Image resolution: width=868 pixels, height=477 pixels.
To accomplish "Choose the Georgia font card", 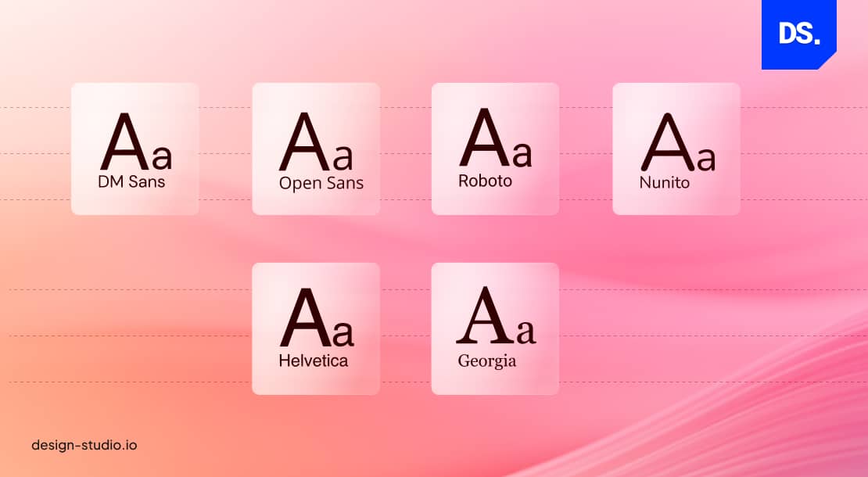I will 496,328.
